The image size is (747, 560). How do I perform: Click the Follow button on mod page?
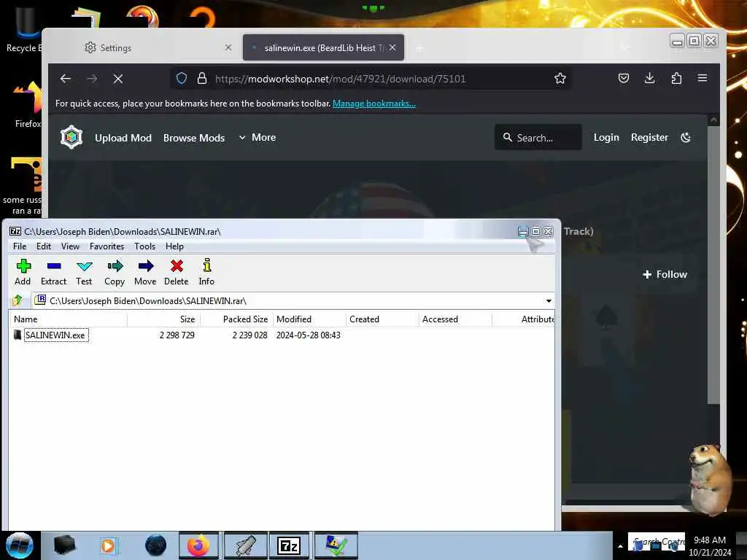click(x=665, y=274)
